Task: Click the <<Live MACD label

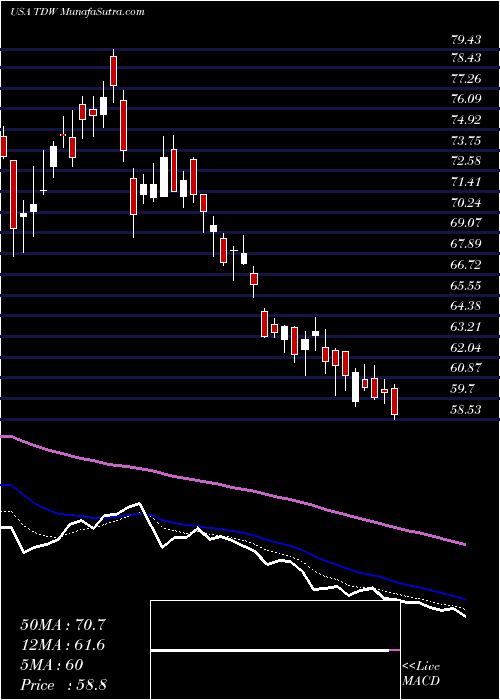Action: (421, 674)
